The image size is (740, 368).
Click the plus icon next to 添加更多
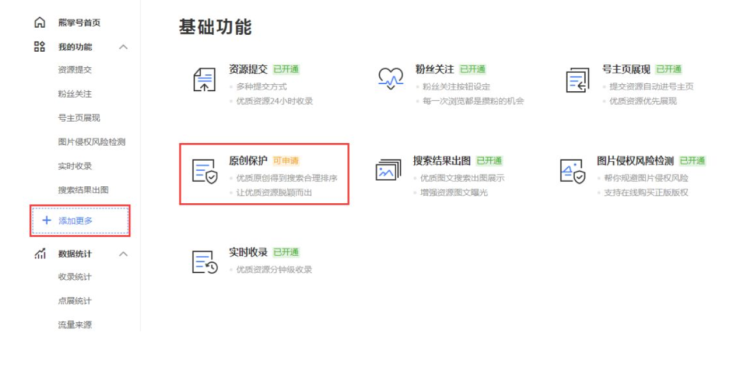coord(46,220)
